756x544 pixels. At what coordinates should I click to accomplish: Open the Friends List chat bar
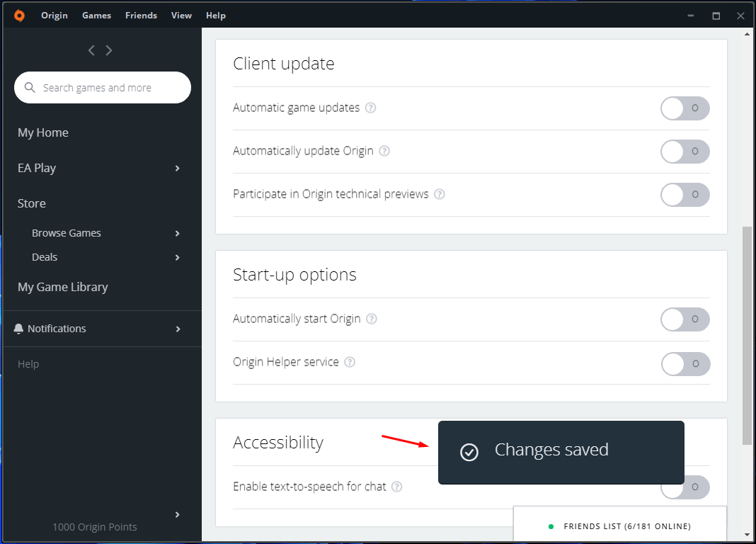620,524
